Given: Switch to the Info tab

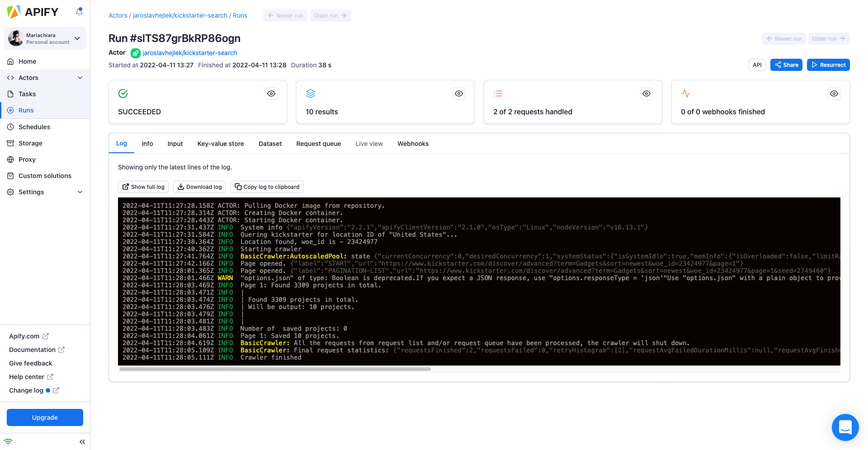Looking at the screenshot, I should 147,144.
